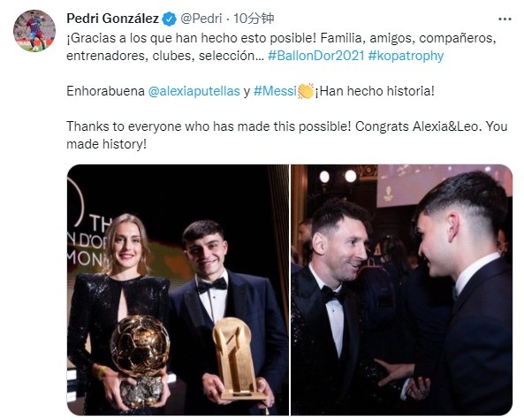Open the @Pedri handle link
The height and width of the screenshot is (420, 524).
pyautogui.click(x=201, y=19)
